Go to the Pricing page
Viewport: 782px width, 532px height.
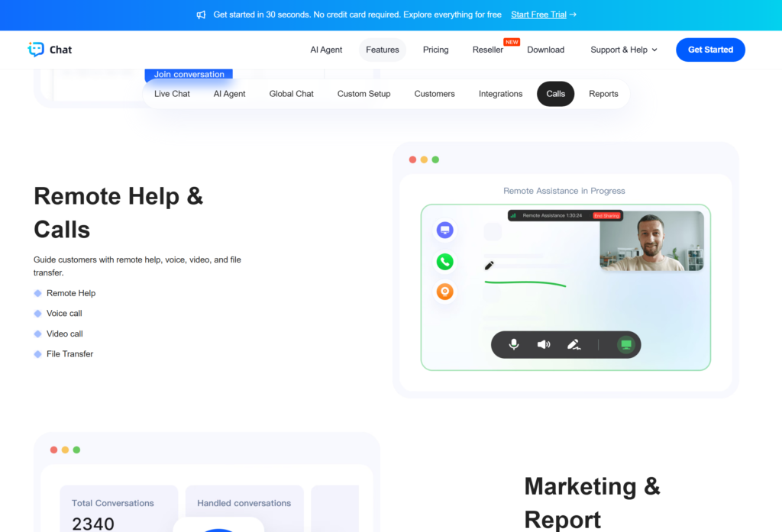(x=436, y=50)
